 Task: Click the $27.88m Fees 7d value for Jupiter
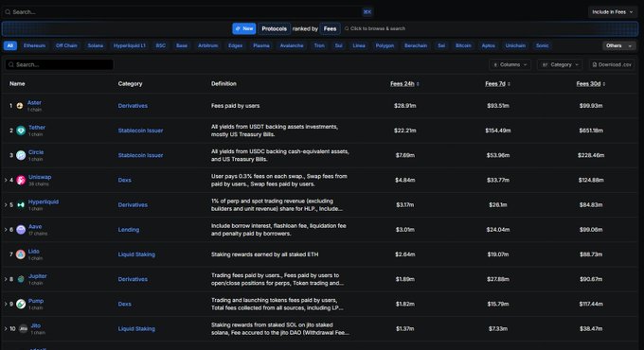(498, 279)
